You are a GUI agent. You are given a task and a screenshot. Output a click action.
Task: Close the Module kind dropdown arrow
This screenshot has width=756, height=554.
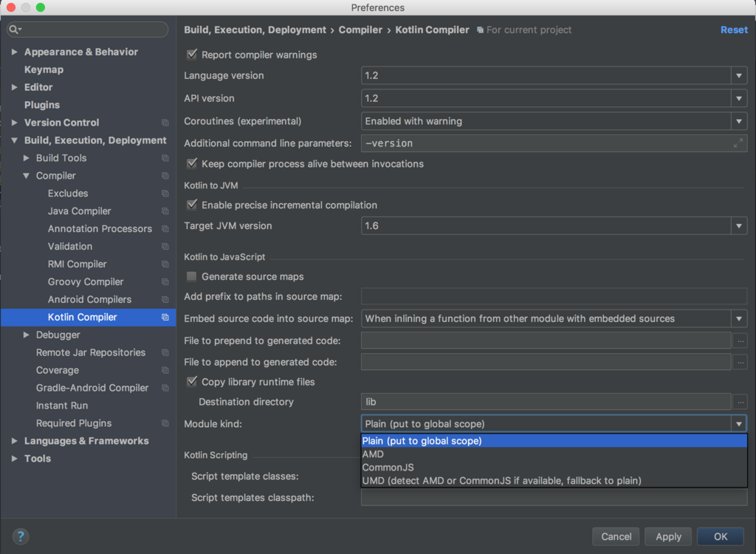tap(738, 424)
